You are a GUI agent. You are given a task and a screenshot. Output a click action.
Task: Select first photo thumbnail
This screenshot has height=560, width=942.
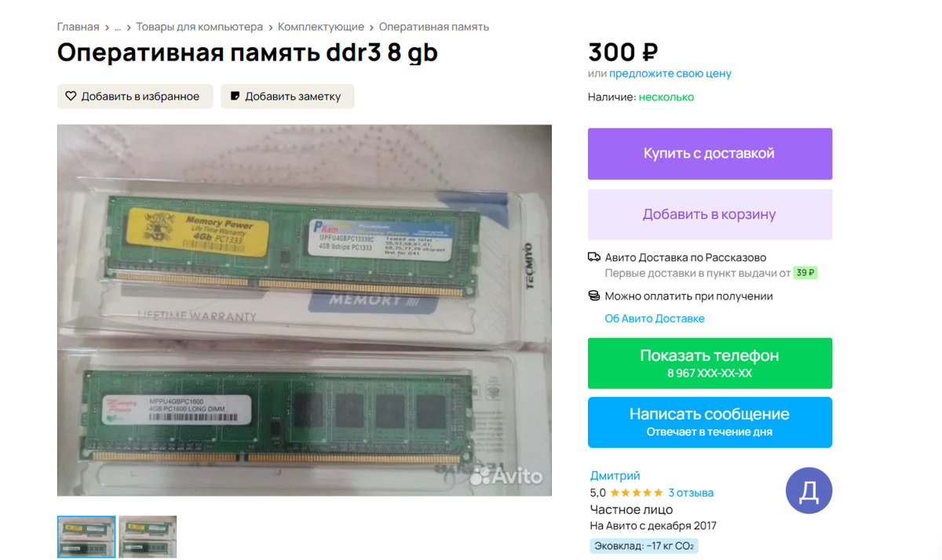click(x=86, y=536)
